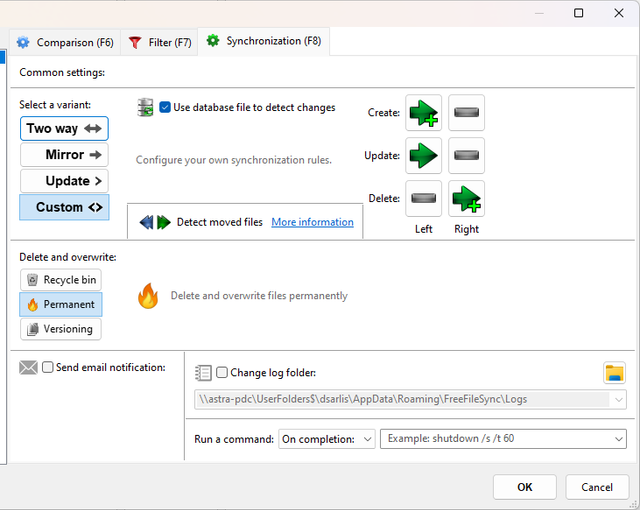Click Create action icon for Left side
Viewport: 640px width, 510px height.
click(423, 113)
